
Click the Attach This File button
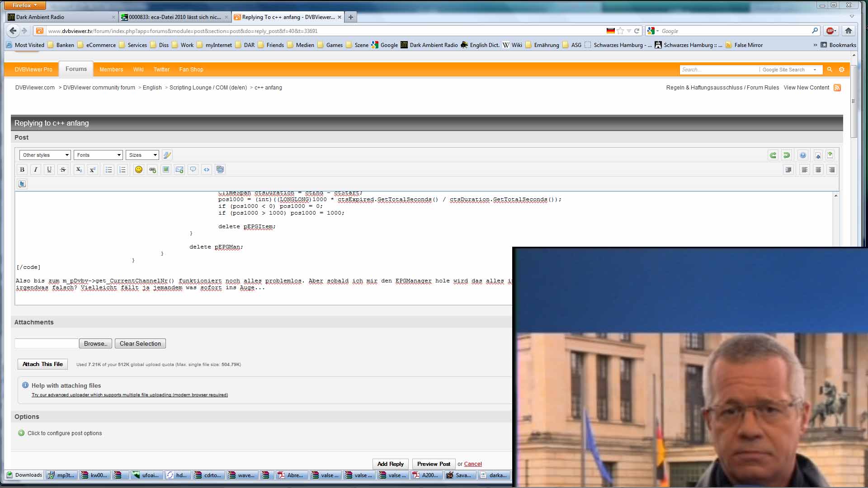coord(42,364)
